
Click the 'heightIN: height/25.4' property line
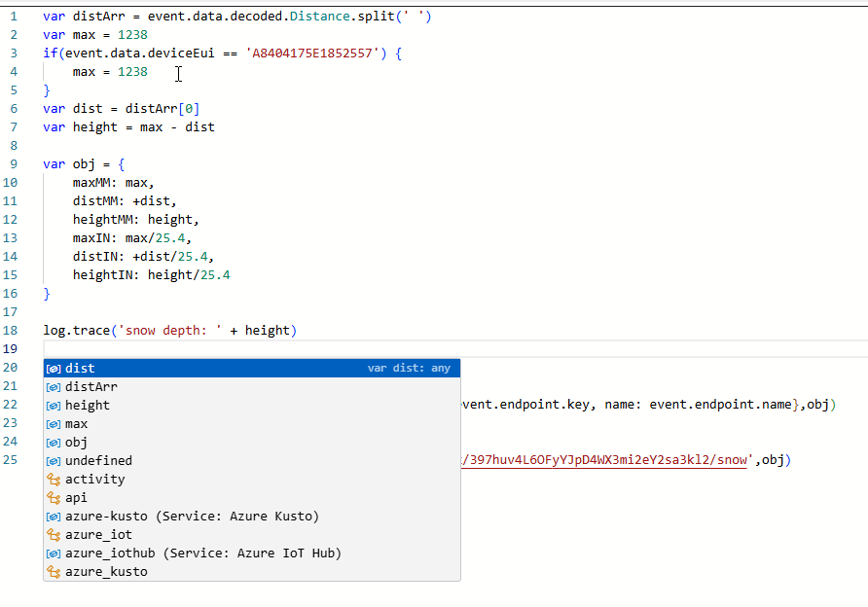(x=151, y=275)
